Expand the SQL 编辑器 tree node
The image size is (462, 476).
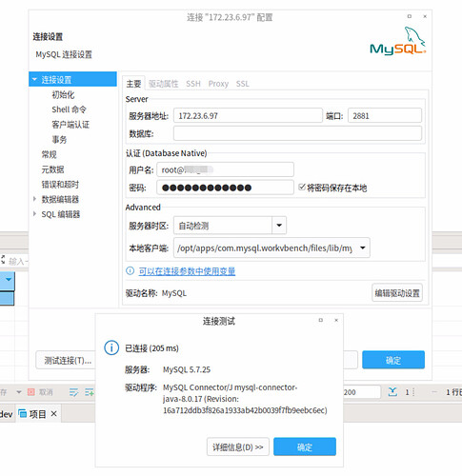tap(34, 214)
